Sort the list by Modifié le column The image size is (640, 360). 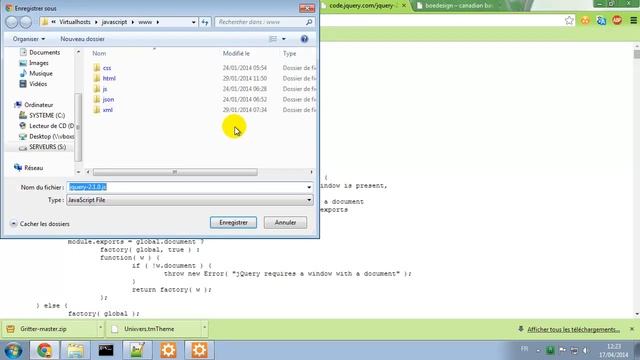[x=236, y=53]
